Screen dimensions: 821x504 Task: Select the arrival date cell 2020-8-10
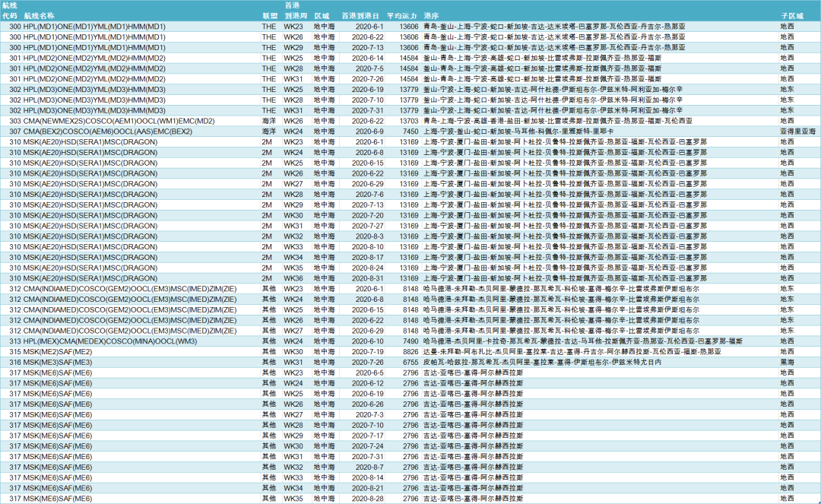point(368,247)
